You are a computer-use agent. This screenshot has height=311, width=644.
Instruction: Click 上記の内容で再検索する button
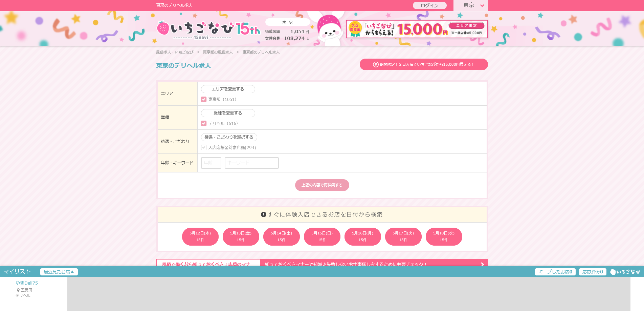point(322,185)
